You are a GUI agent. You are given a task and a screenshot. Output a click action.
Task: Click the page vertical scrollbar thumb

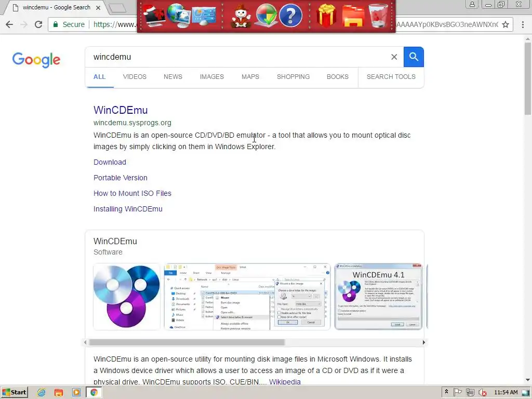528,79
